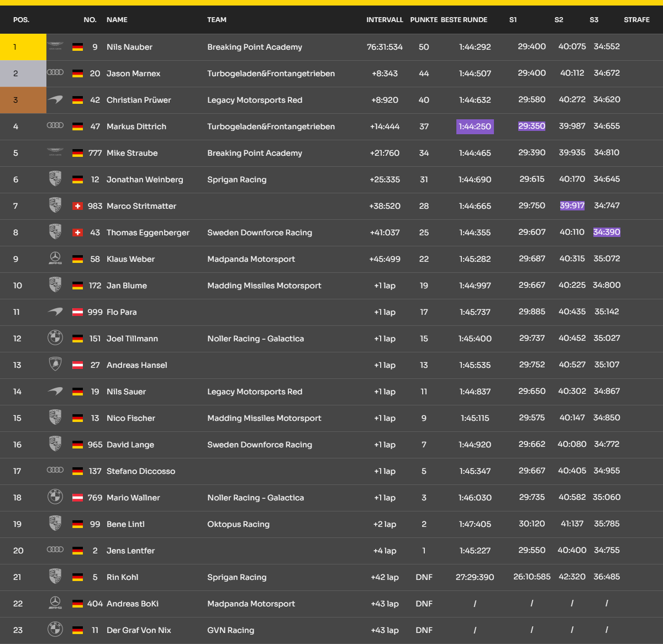Click team name Oktopus Racing
The height and width of the screenshot is (644, 663).
click(x=238, y=524)
